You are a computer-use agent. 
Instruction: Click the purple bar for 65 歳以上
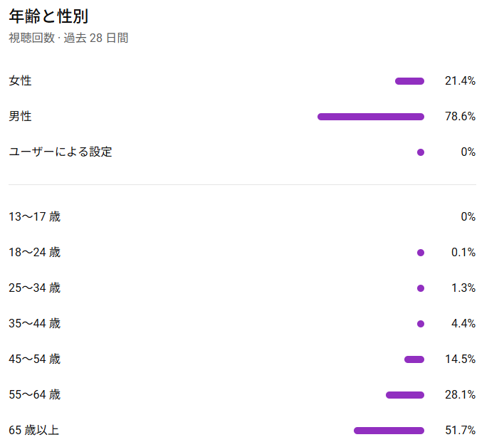click(389, 431)
